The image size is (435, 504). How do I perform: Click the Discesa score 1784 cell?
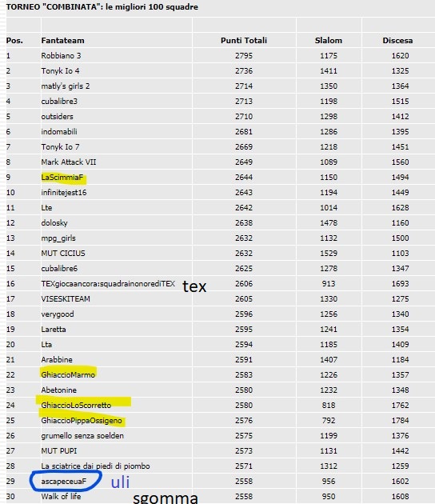click(400, 421)
